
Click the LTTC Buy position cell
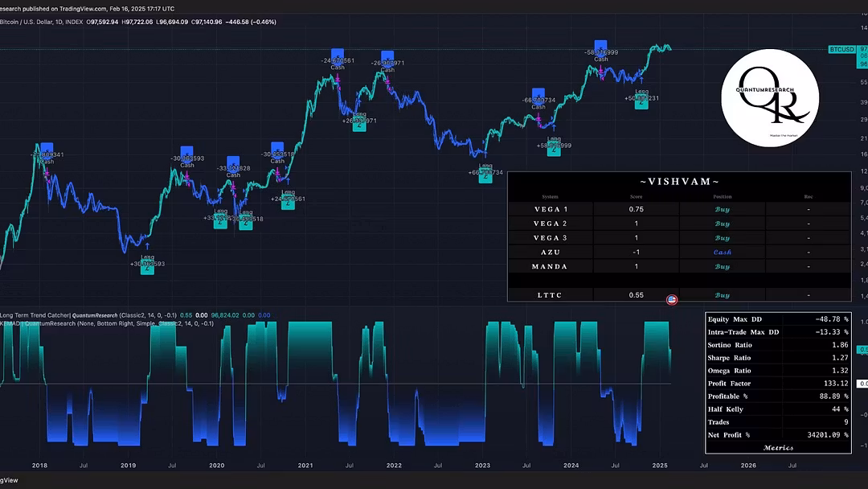(722, 295)
